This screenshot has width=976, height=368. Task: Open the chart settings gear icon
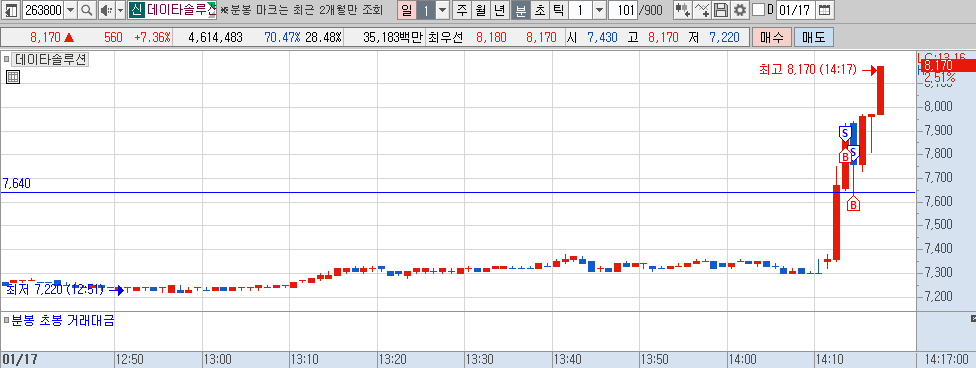tap(739, 10)
